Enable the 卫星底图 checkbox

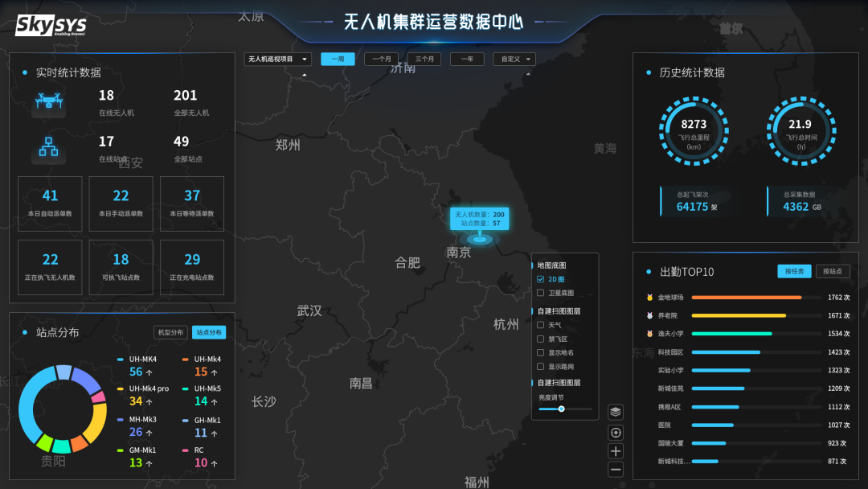541,293
